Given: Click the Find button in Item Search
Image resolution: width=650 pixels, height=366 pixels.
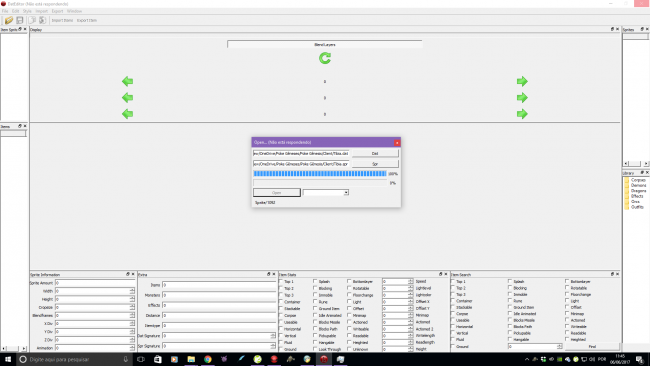Looking at the screenshot, I should pos(592,347).
